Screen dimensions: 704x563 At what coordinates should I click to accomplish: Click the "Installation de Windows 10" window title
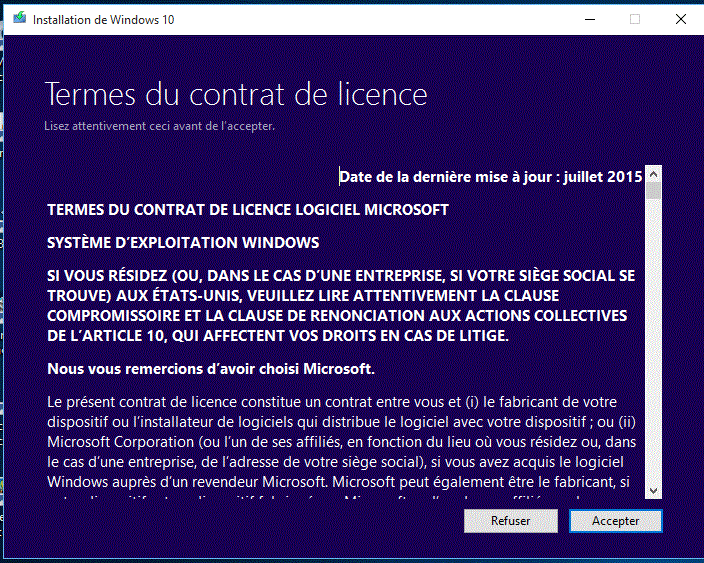(x=103, y=20)
